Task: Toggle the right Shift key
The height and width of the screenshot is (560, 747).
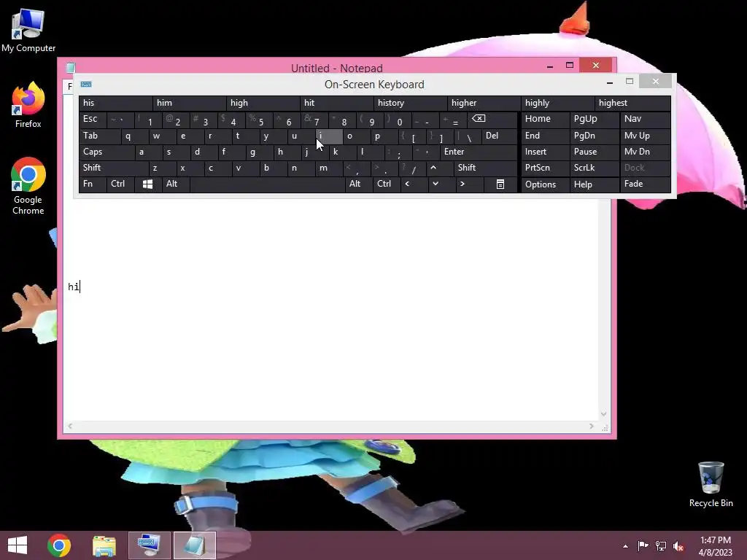Action: coord(485,168)
